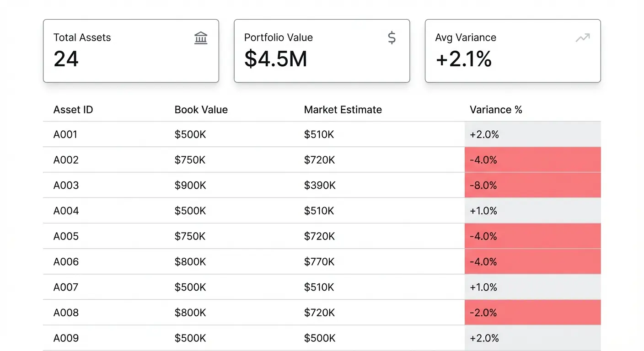
Task: Open the Total Assets summary card
Action: pos(131,51)
